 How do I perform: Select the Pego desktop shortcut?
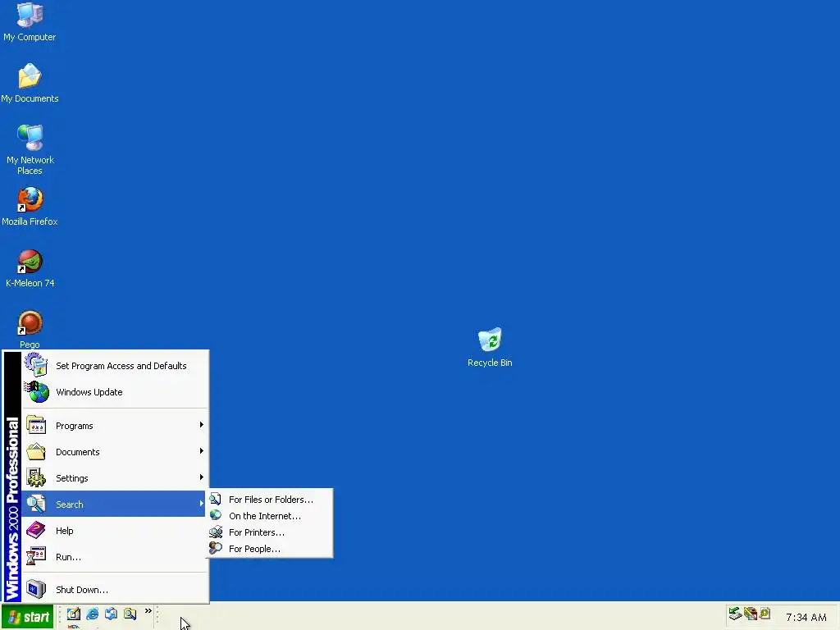(30, 330)
